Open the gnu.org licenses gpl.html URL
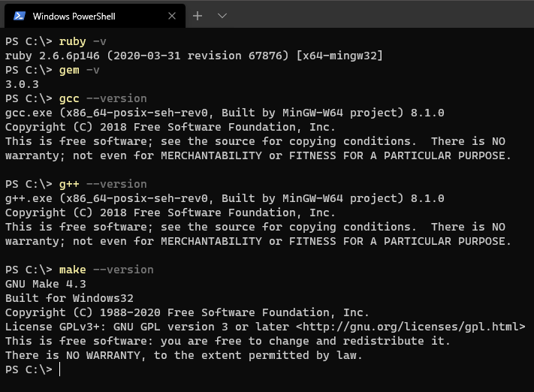The height and width of the screenshot is (392, 534). pos(410,327)
